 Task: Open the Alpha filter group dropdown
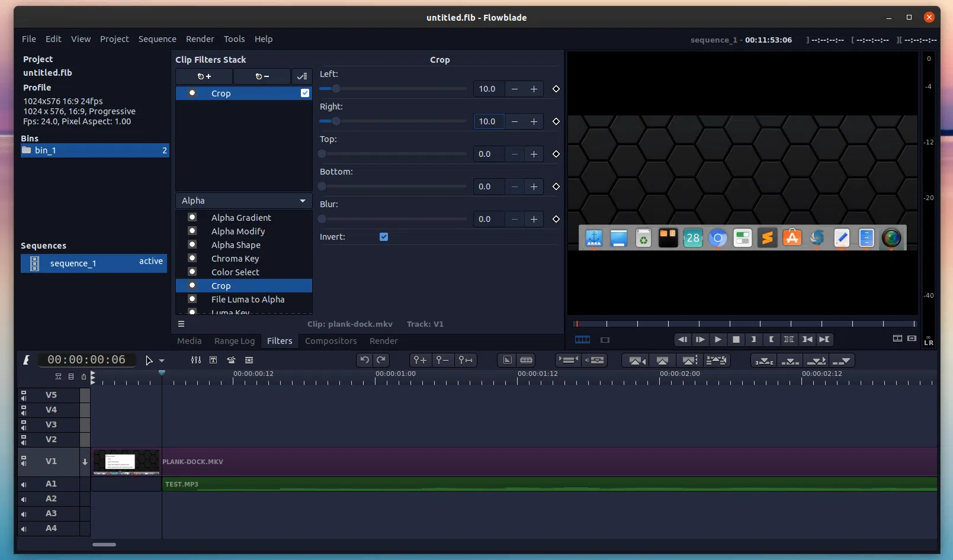coord(243,201)
